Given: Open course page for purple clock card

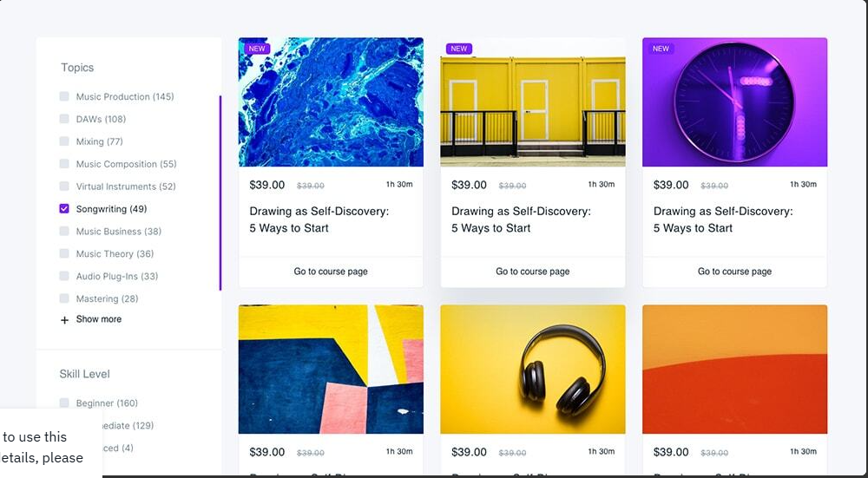Looking at the screenshot, I should 734,272.
